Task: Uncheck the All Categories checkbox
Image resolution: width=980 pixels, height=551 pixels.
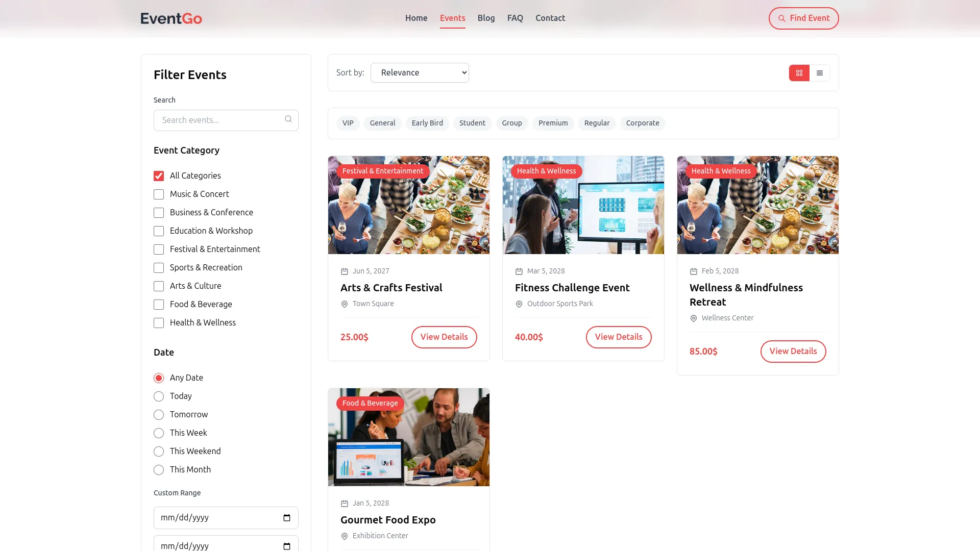Action: (159, 176)
